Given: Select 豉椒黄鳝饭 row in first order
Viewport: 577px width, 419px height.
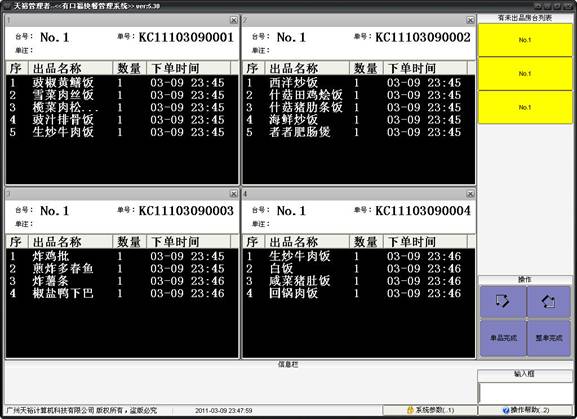Looking at the screenshot, I should click(122, 82).
